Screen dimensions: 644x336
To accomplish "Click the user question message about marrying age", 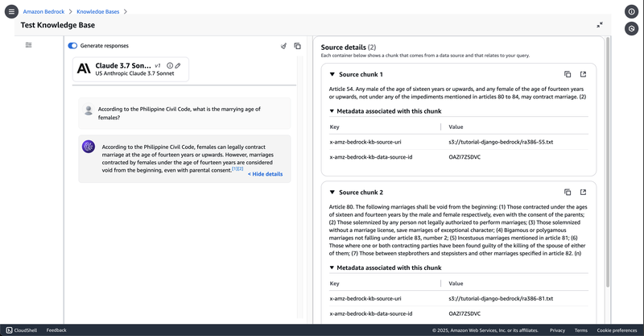I will click(x=179, y=113).
